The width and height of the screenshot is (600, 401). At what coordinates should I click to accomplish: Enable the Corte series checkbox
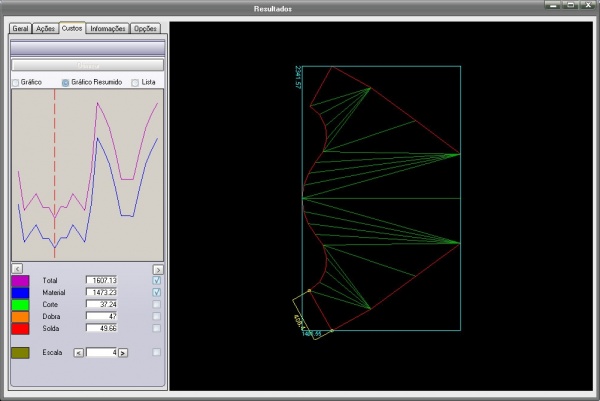pyautogui.click(x=156, y=304)
